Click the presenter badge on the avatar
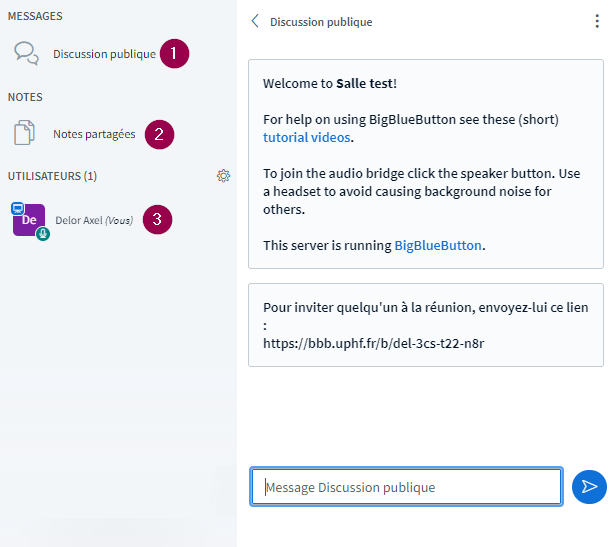Image resolution: width=616 pixels, height=547 pixels. pyautogui.click(x=17, y=208)
